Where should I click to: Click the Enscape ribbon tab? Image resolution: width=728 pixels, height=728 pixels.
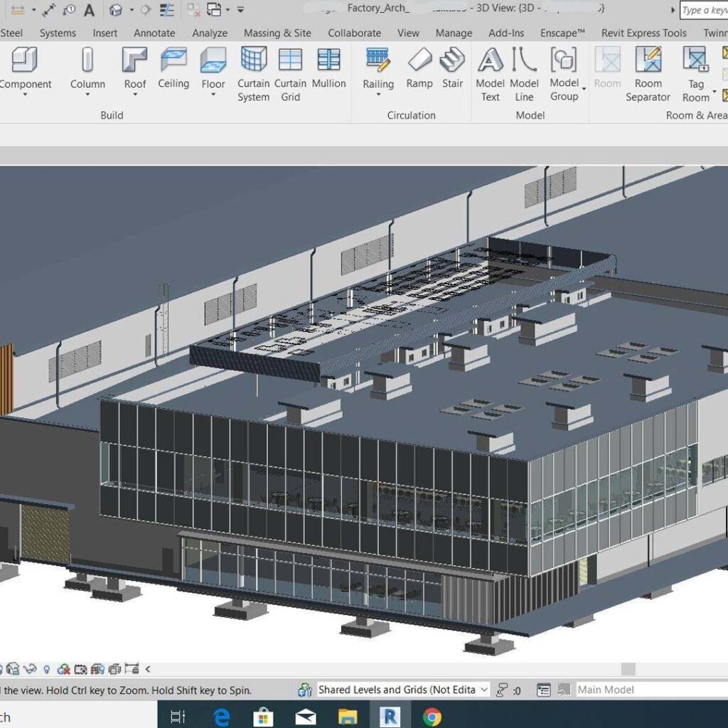(x=562, y=33)
